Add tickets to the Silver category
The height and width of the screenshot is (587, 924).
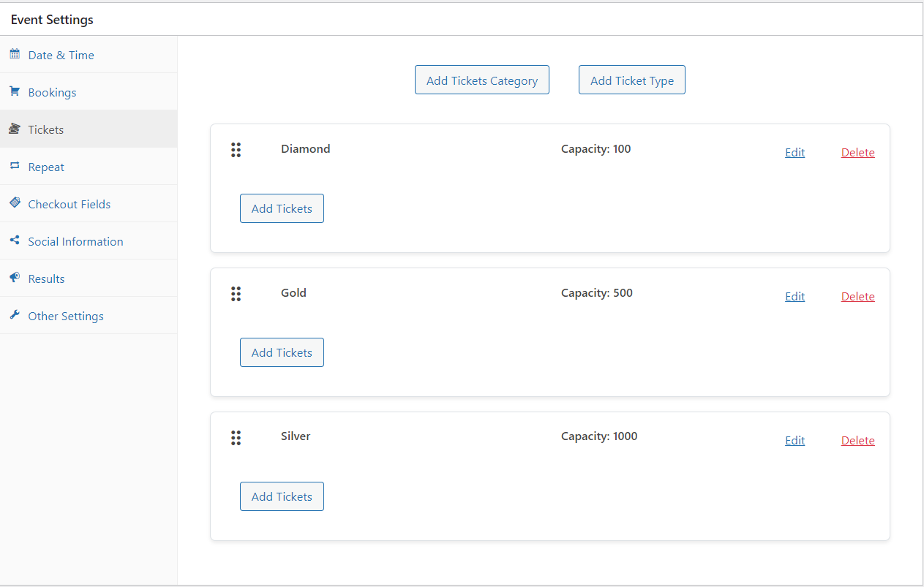coord(282,496)
